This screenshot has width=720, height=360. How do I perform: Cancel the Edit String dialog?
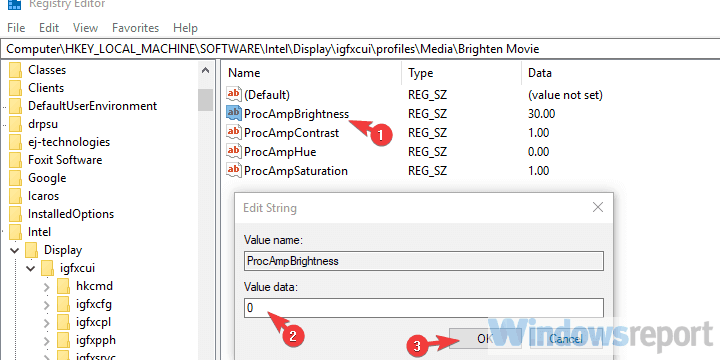pos(565,339)
